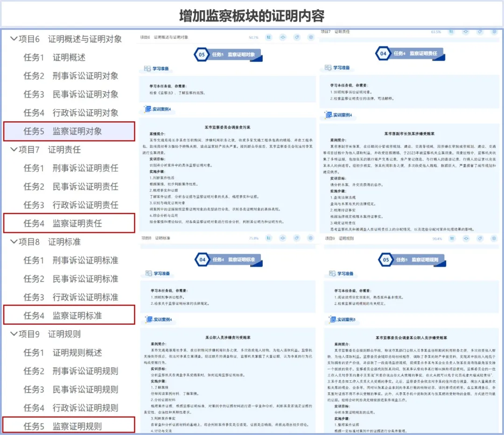Screen dimensions: 504x435
Task: Open the outline list icon in 项目8 panel
Action: 269,238
